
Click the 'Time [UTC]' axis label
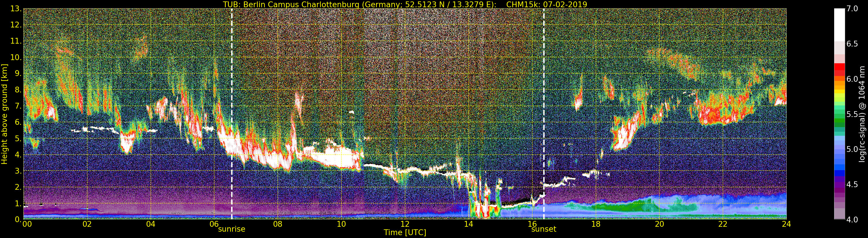pos(405,232)
